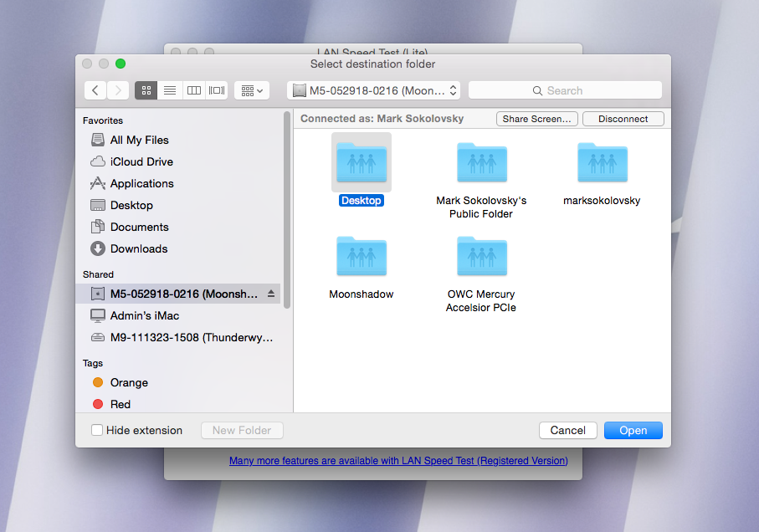The width and height of the screenshot is (759, 532).
Task: Select the Red tag
Action: coord(120,404)
